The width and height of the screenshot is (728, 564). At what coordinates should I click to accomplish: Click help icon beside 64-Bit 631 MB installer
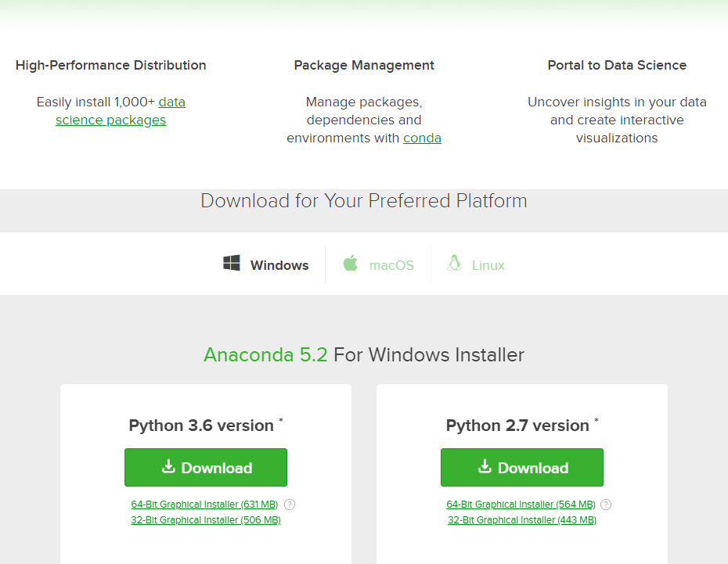(290, 505)
